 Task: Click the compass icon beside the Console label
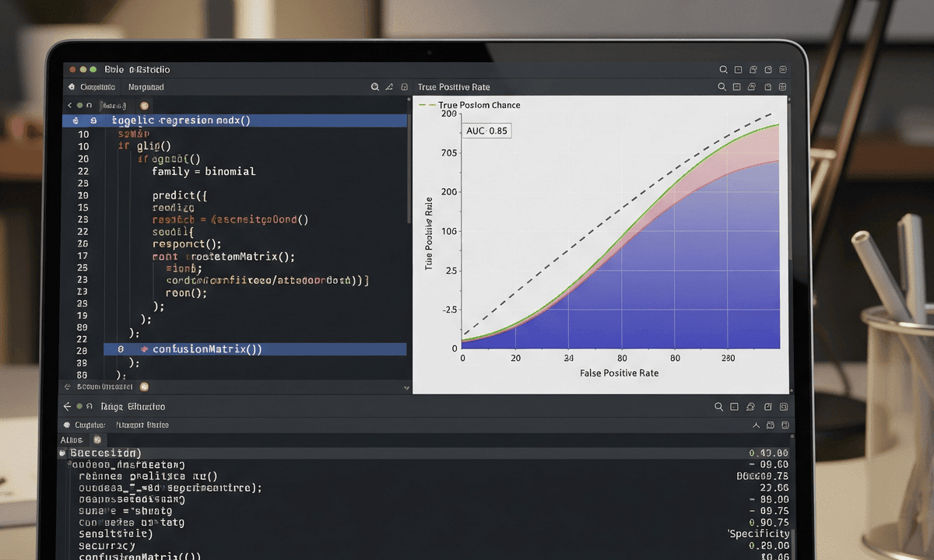(70, 86)
